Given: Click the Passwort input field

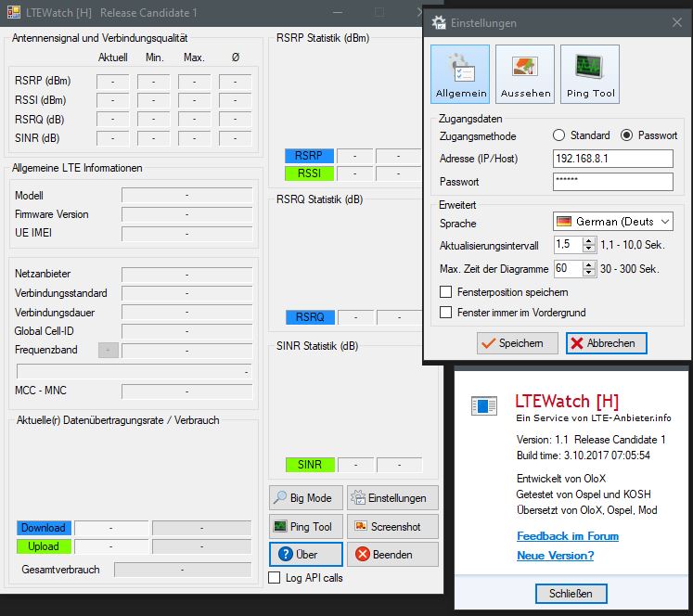Looking at the screenshot, I should (612, 182).
